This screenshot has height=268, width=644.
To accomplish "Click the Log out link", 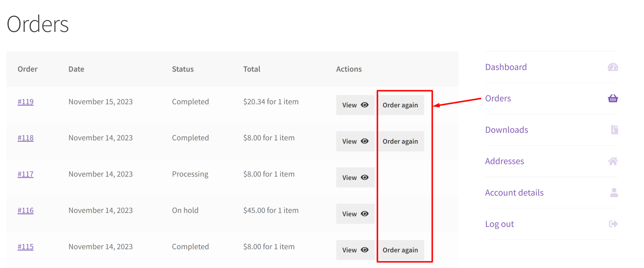I will tap(499, 224).
